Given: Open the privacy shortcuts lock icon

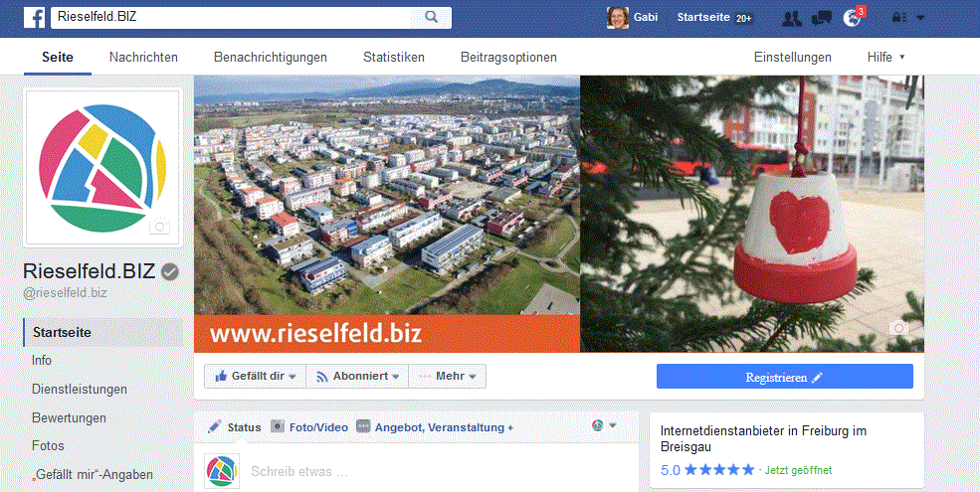Looking at the screenshot, I should point(898,18).
